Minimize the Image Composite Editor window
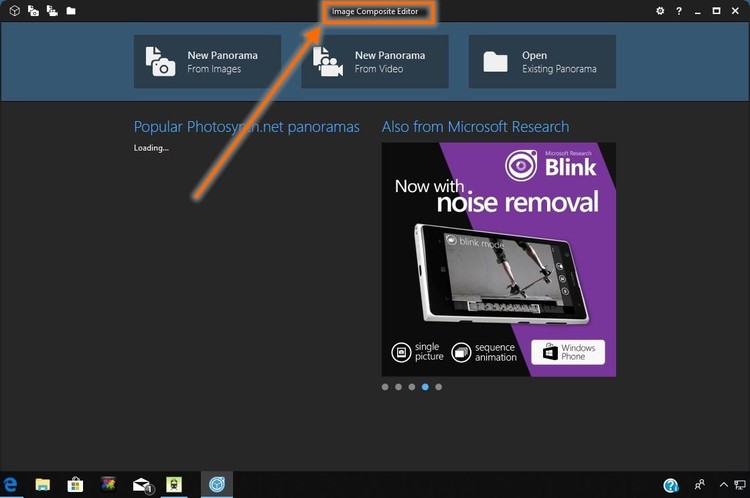The width and height of the screenshot is (750, 498). (698, 11)
